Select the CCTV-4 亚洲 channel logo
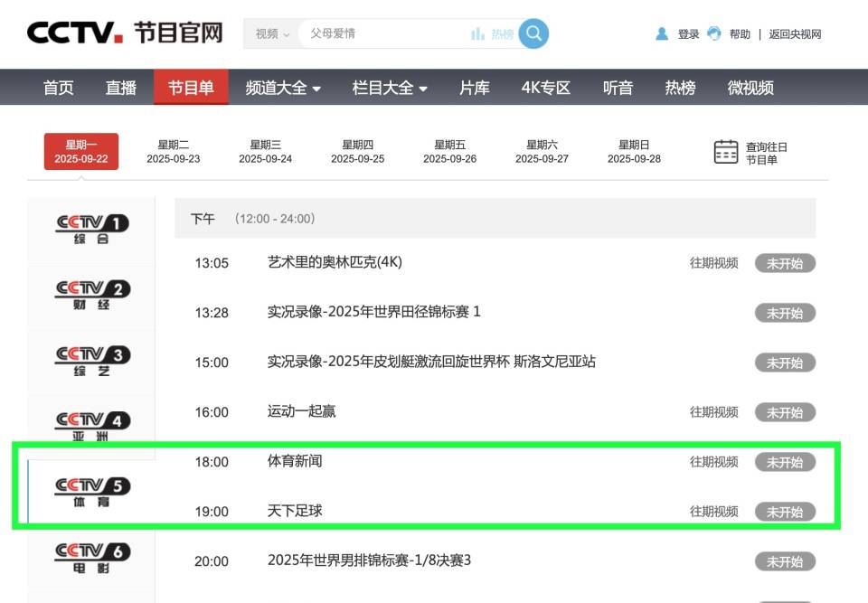 (x=92, y=426)
